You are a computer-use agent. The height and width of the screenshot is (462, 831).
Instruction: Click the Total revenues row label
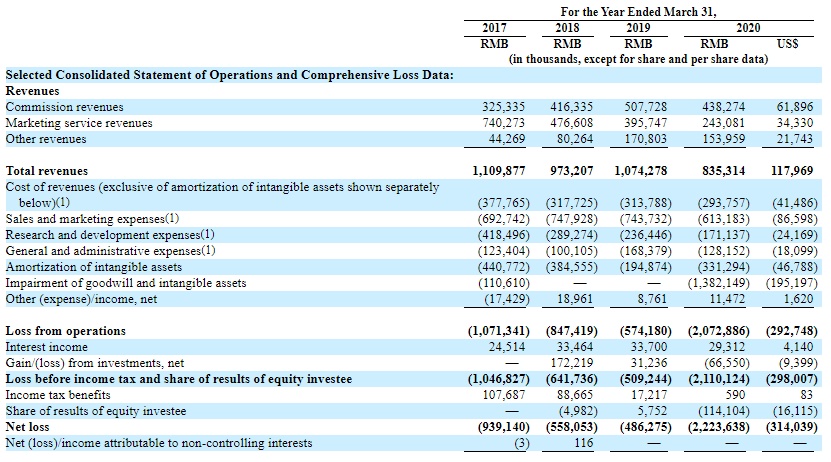[47, 171]
